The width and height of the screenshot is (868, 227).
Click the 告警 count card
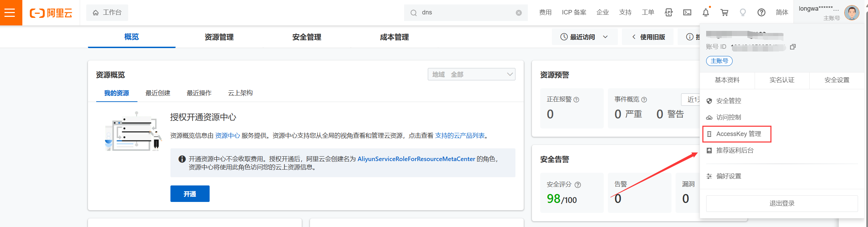(x=639, y=193)
